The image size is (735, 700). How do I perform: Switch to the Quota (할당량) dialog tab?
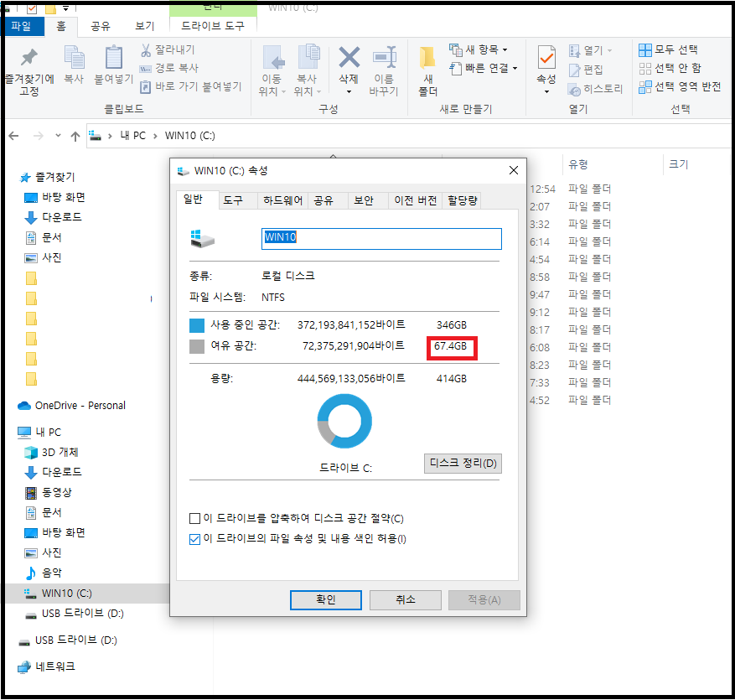click(462, 200)
